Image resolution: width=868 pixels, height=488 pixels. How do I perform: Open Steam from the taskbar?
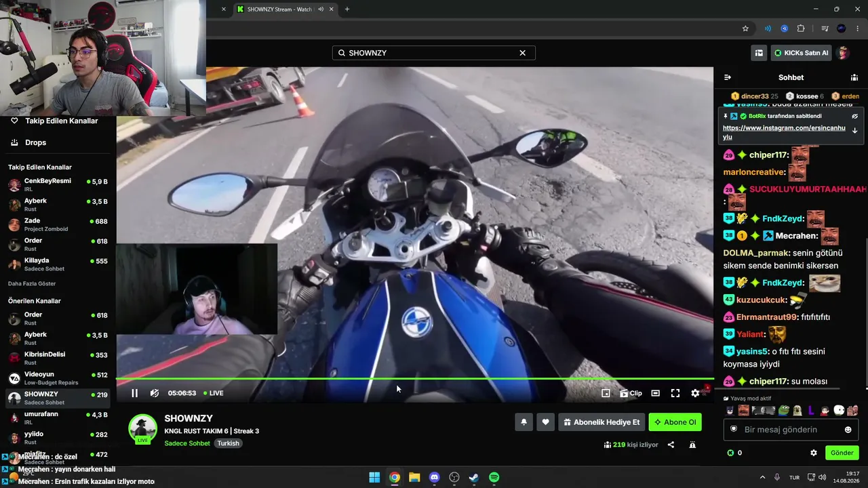point(474,477)
